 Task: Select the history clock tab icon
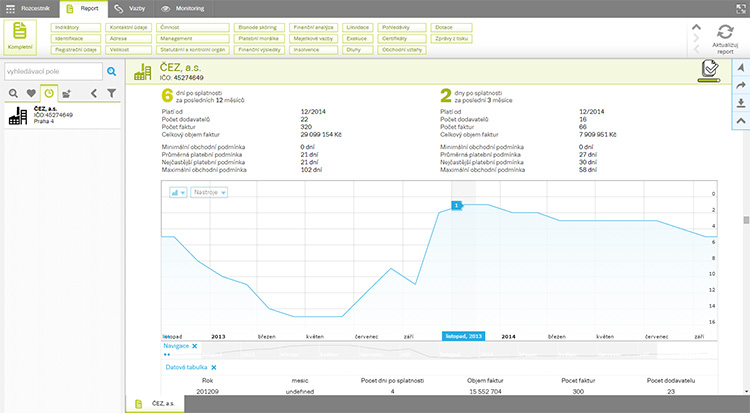point(49,93)
